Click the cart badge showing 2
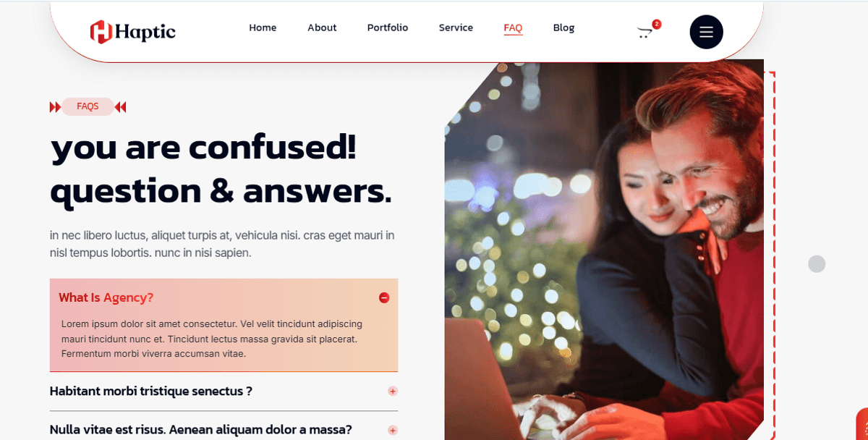The image size is (868, 440). pyautogui.click(x=657, y=24)
